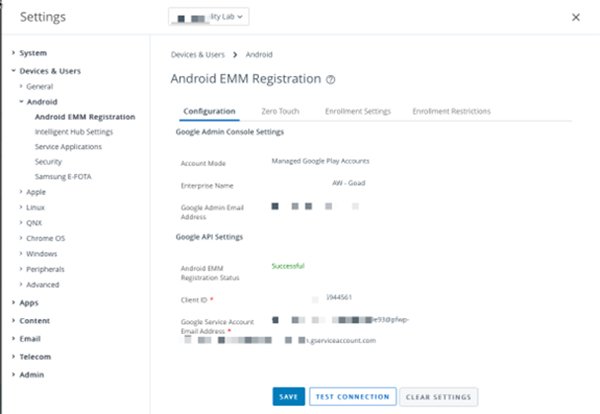
Task: Select Service Applications in the sidebar
Action: click(68, 146)
